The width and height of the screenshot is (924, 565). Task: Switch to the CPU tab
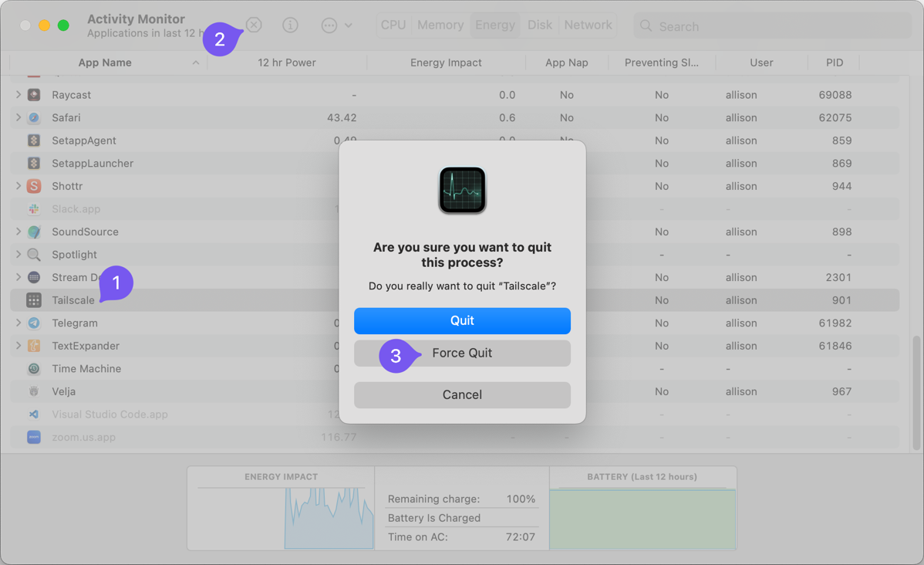[393, 25]
